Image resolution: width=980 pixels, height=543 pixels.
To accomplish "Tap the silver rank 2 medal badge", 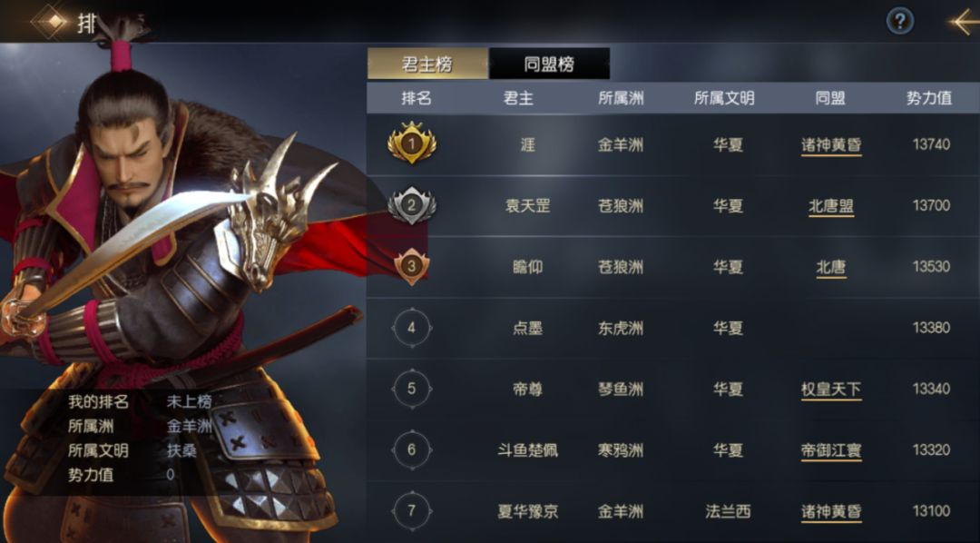I will coord(411,205).
